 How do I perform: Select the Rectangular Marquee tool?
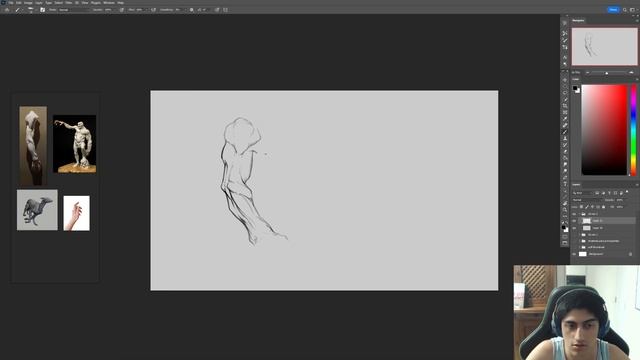click(565, 86)
